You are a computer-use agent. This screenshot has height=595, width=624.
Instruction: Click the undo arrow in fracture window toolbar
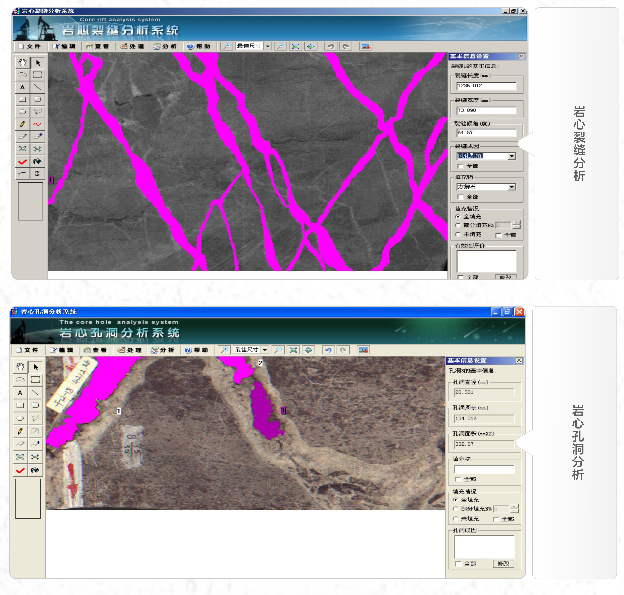click(x=329, y=46)
